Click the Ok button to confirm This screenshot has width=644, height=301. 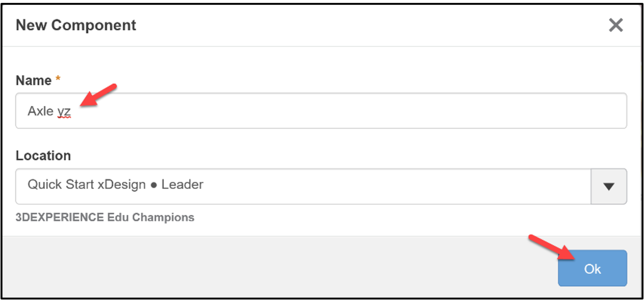[x=592, y=268]
